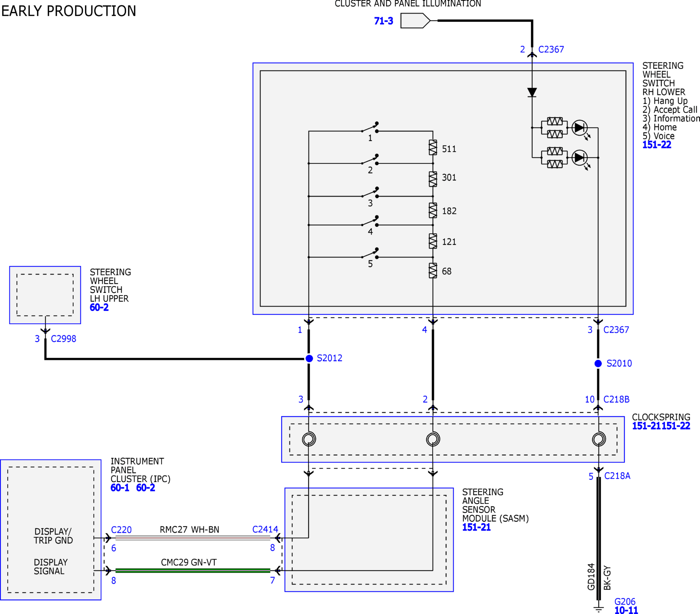Click switch 4 Home contact symbol
The height and width of the screenshot is (614, 700).
[370, 221]
